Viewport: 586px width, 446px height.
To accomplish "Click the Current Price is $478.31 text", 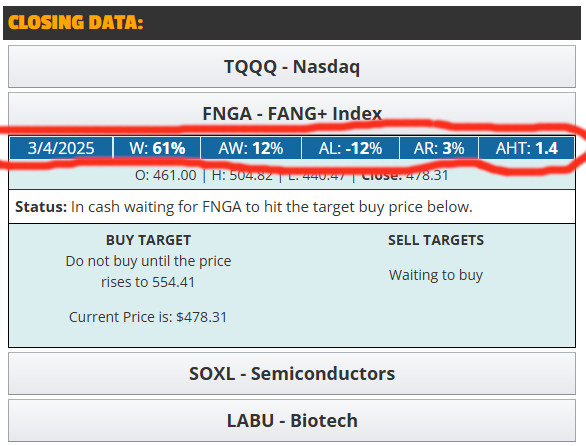I will [148, 317].
